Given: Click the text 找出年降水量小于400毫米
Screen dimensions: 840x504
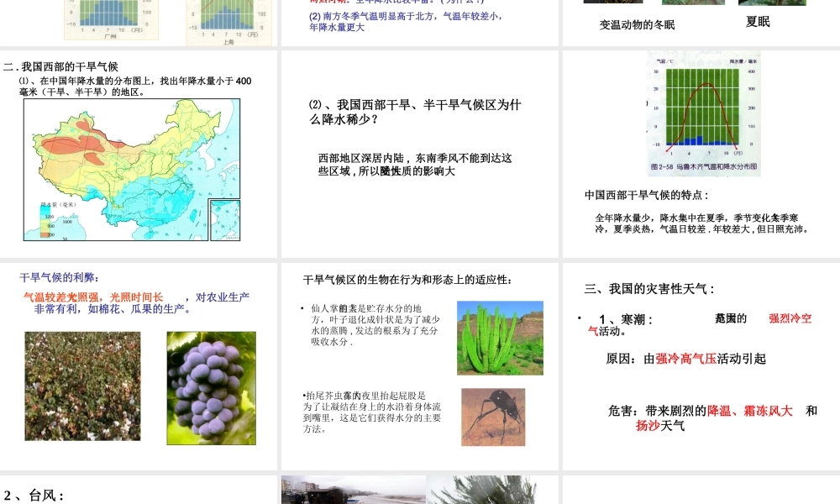Looking at the screenshot, I should click(x=135, y=87).
